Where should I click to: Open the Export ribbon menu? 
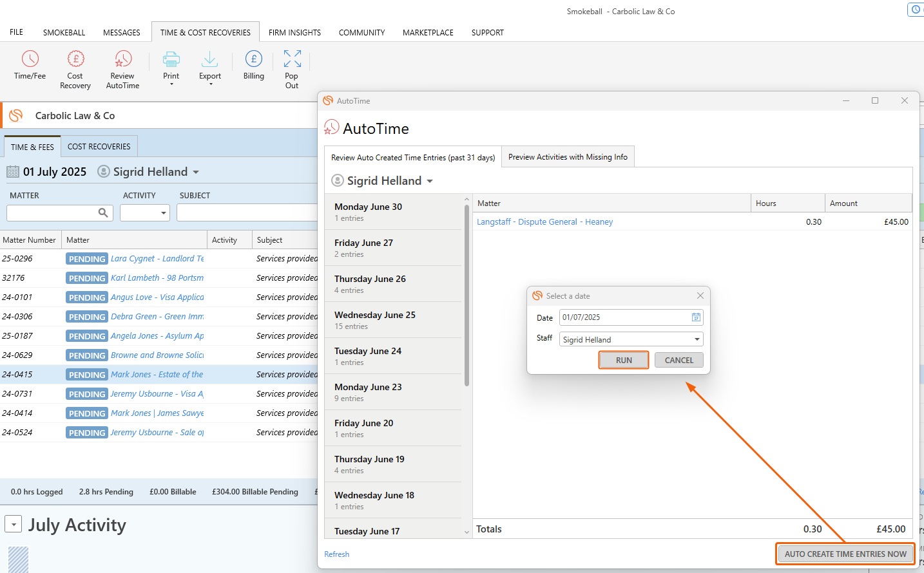coord(210,69)
